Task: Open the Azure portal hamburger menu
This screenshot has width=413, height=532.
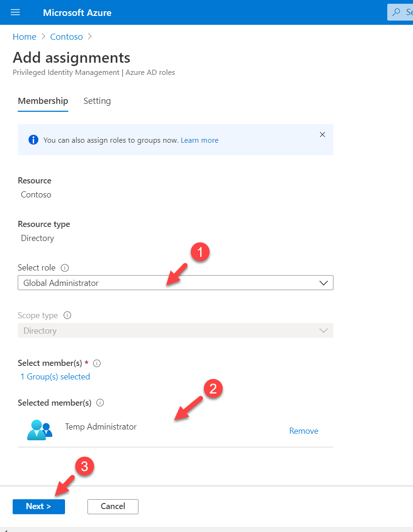Action: pos(15,13)
